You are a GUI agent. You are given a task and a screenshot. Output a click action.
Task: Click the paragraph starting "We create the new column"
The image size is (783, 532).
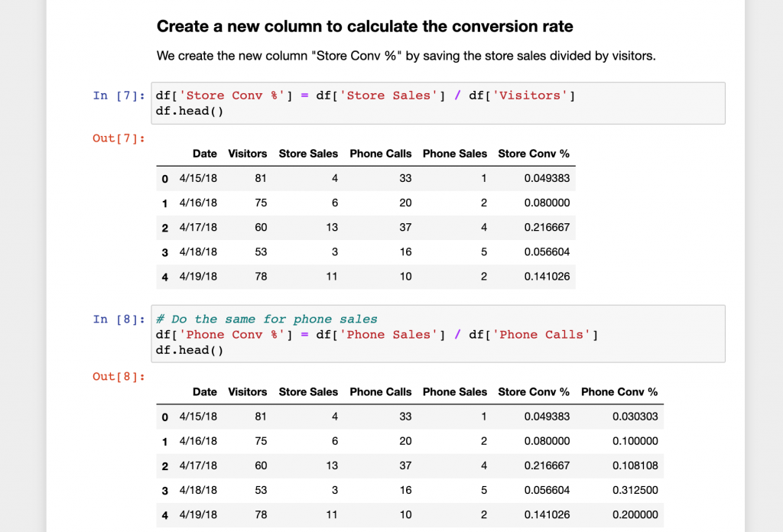[406, 56]
